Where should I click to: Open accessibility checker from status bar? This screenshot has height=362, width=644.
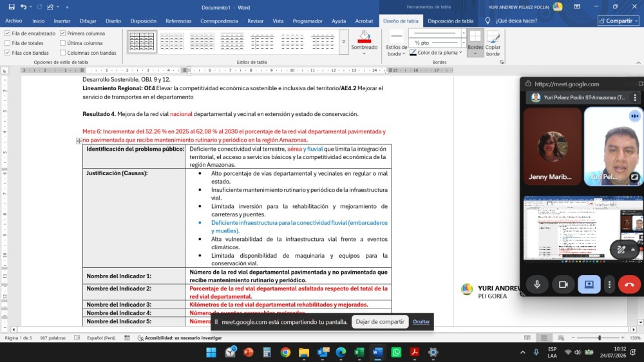click(180, 338)
